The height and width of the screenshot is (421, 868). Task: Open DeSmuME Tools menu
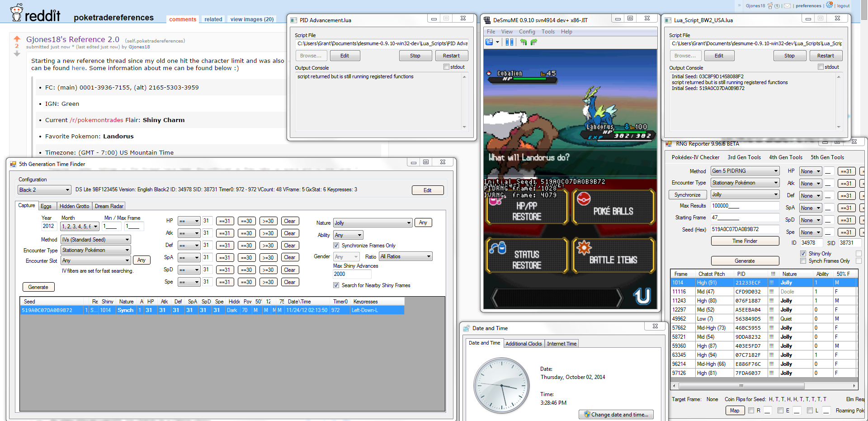[548, 32]
